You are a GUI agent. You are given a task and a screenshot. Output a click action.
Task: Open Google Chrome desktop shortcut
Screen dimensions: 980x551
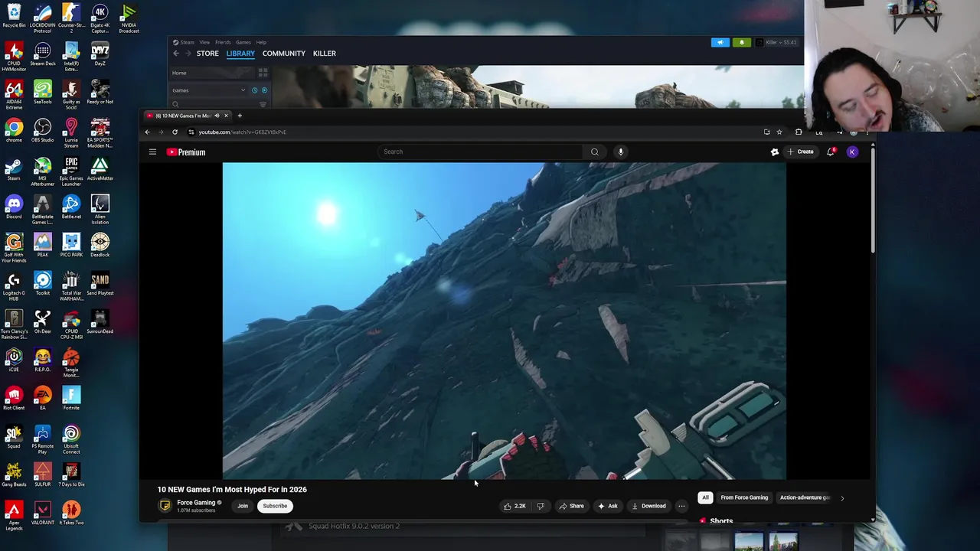point(14,130)
